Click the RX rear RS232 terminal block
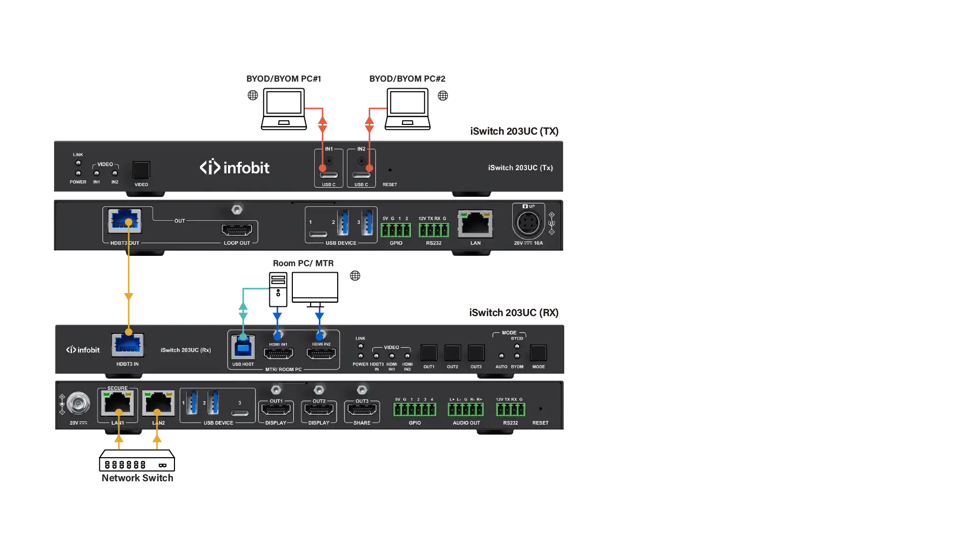 coord(511,410)
